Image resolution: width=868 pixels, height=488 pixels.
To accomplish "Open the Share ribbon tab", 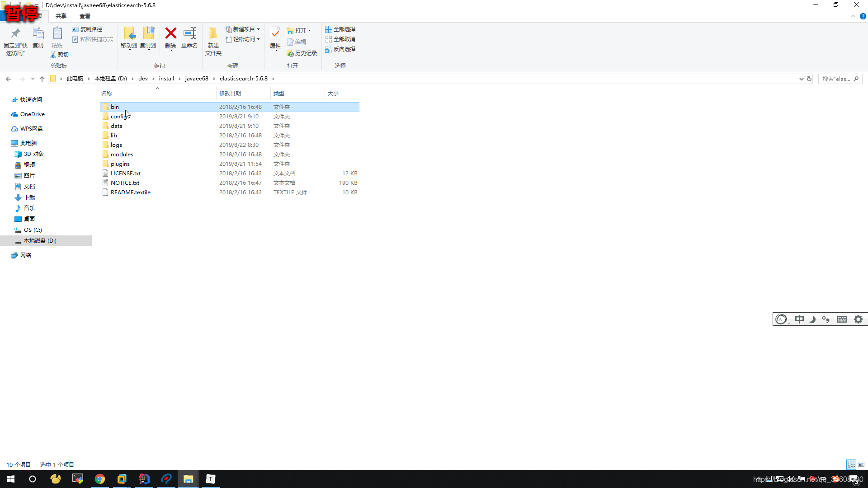I will click(61, 16).
